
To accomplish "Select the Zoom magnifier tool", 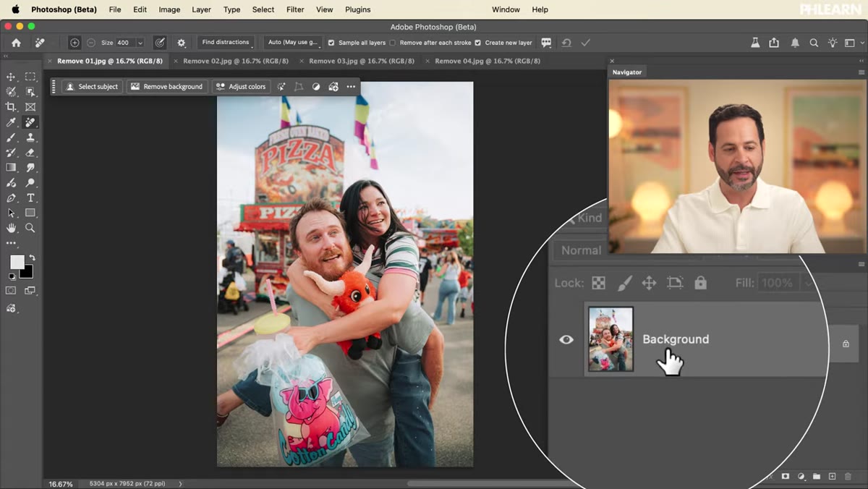I will click(x=30, y=229).
